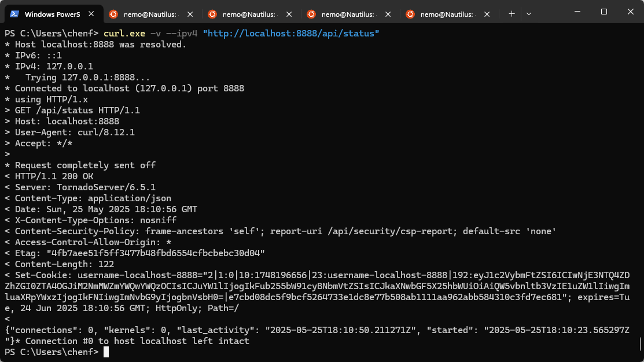Close the Windows PowerShell tab
Viewport: 644px width, 362px height.
pos(91,14)
